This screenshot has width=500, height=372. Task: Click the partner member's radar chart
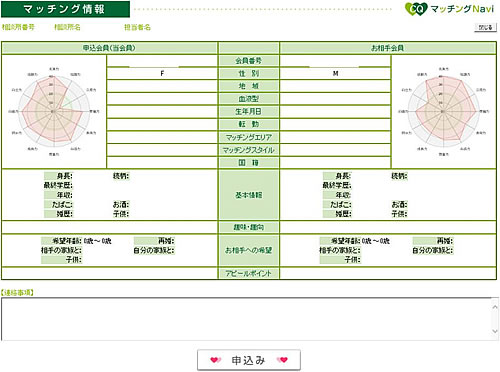(443, 111)
